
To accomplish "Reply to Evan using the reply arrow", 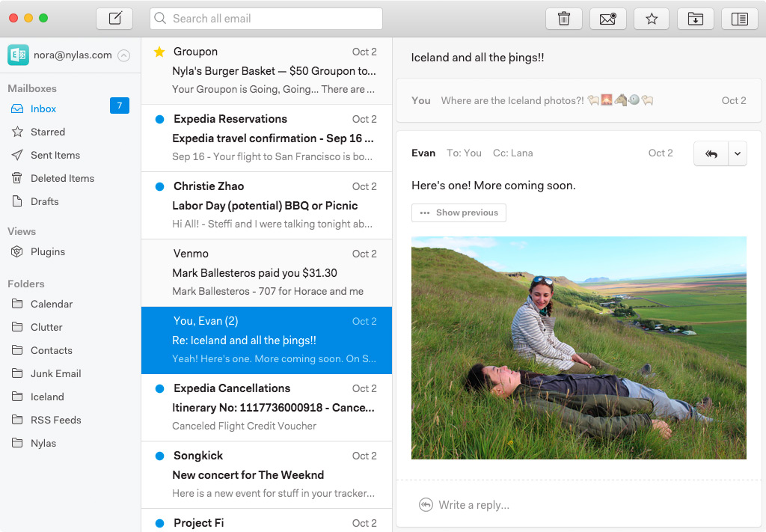I will (709, 153).
